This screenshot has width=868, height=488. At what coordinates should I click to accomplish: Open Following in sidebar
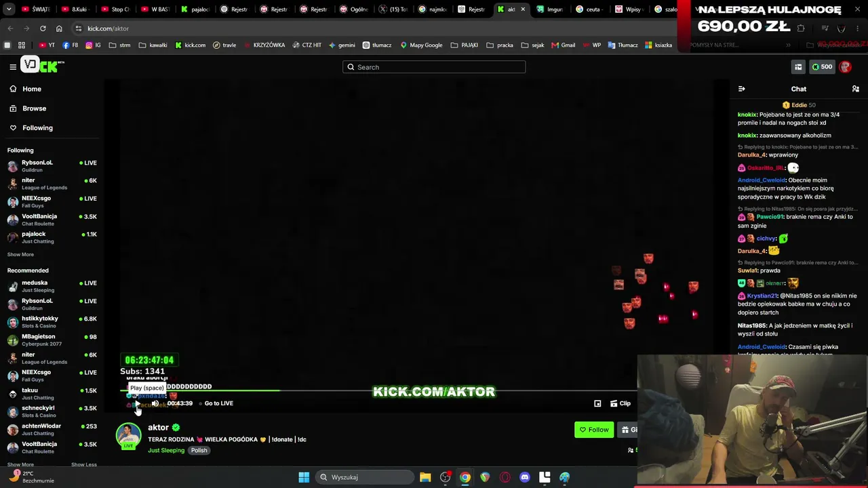[37, 127]
